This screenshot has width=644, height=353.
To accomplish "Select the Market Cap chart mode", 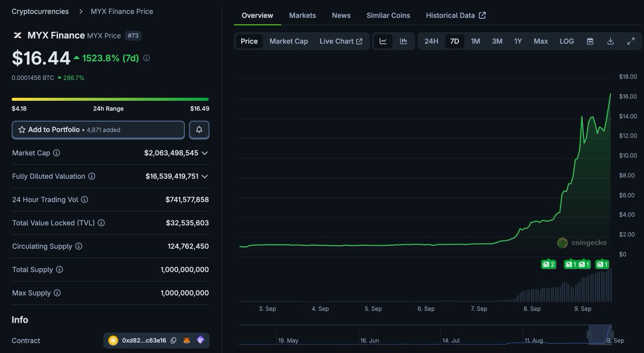I will 289,41.
